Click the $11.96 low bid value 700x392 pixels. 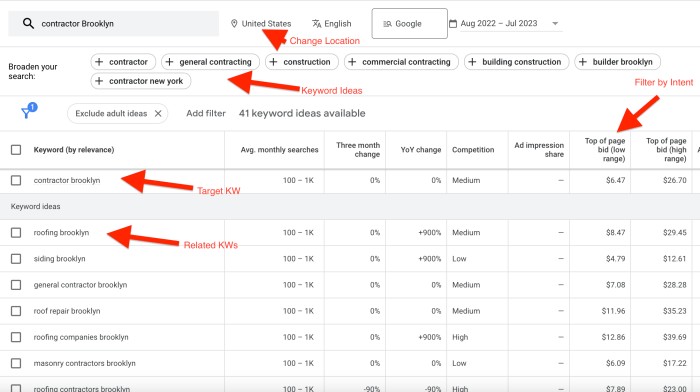click(x=613, y=311)
